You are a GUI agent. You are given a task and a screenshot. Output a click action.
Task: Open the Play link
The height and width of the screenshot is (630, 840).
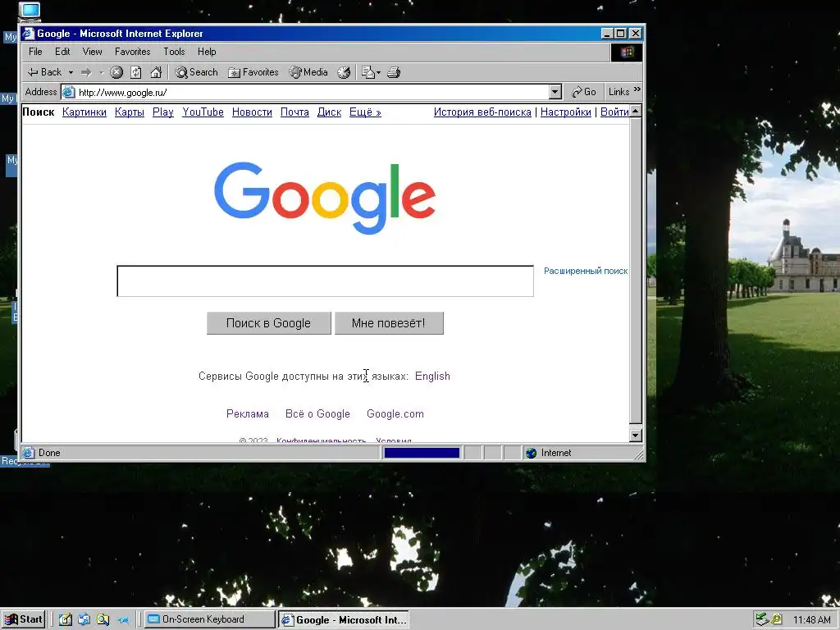click(x=163, y=112)
